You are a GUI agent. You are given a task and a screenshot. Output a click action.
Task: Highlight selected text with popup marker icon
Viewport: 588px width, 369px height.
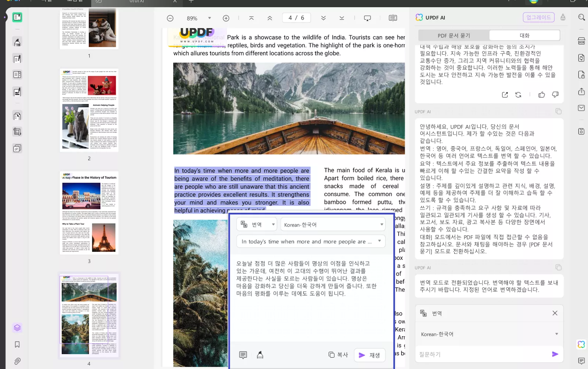260,355
